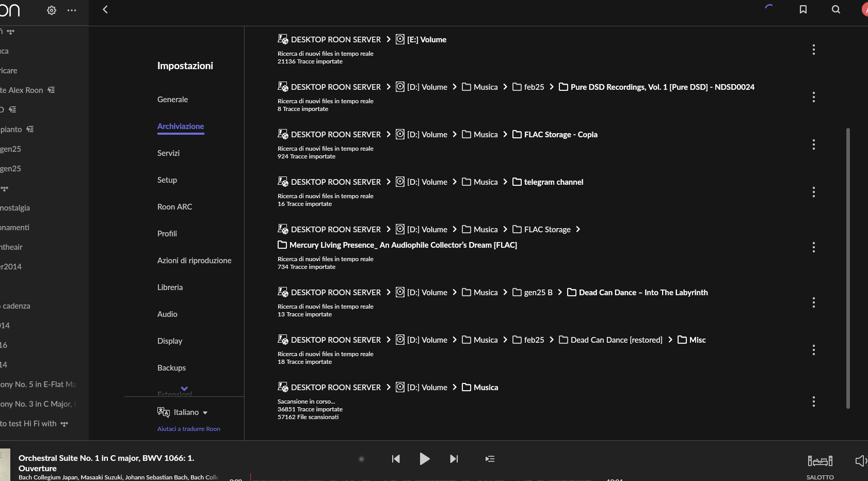This screenshot has width=868, height=481.
Task: Open the Audio settings tab
Action: pyautogui.click(x=167, y=314)
